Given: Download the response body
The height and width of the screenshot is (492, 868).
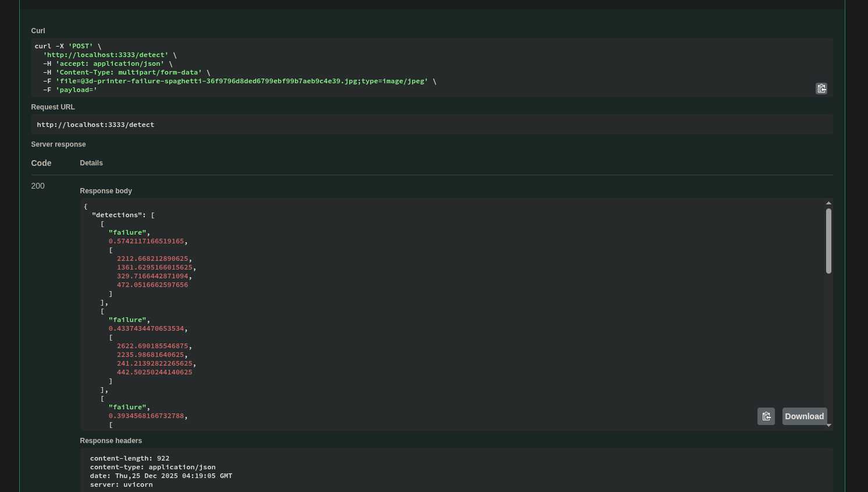Looking at the screenshot, I should 805,416.
